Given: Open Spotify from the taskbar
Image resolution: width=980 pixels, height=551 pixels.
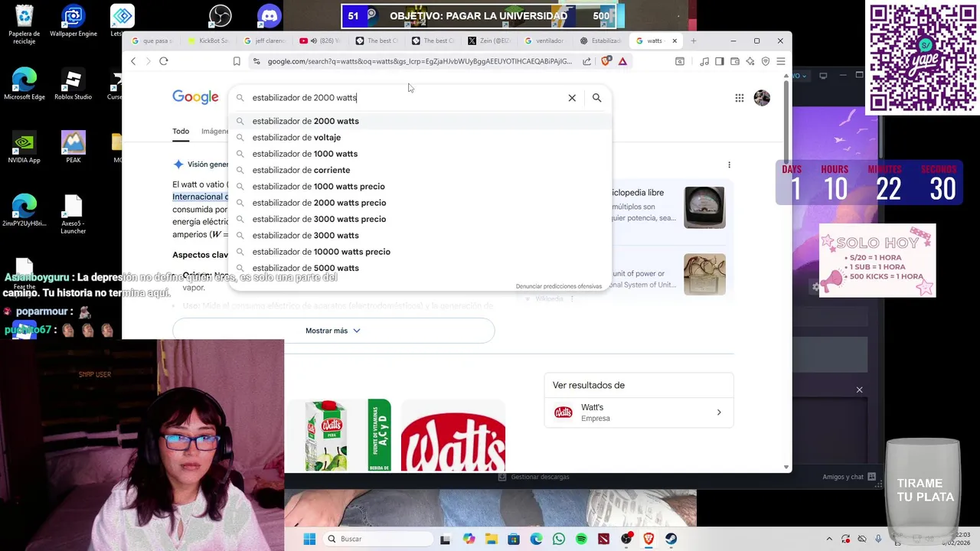Looking at the screenshot, I should pyautogui.click(x=581, y=539).
